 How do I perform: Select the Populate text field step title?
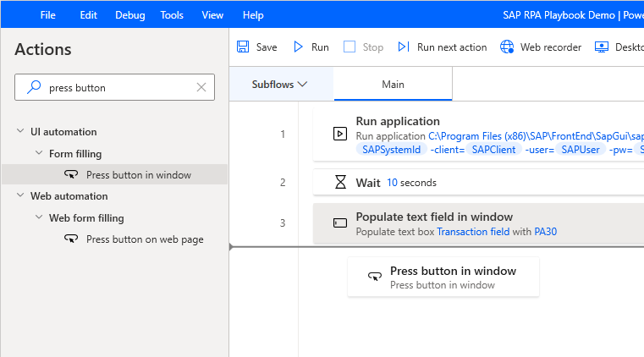(434, 217)
